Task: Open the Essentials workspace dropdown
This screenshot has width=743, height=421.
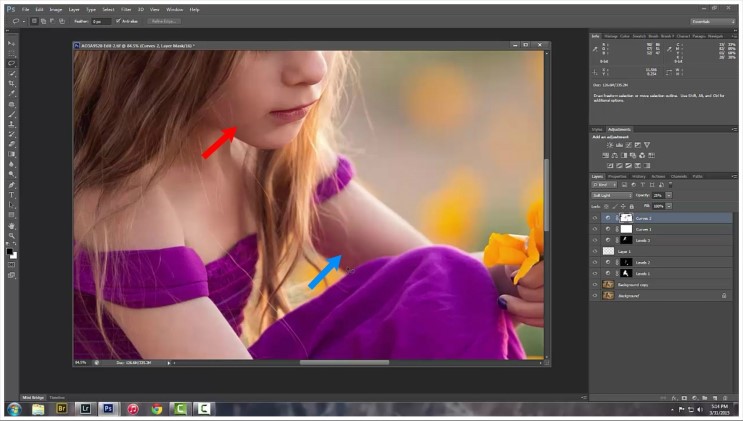Action: (x=712, y=20)
